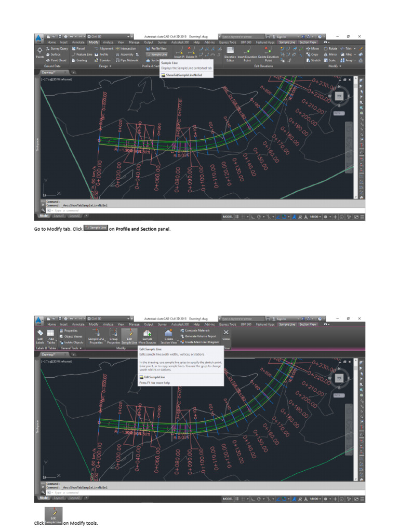Click Sample Line button in upper screenshot
The width and height of the screenshot is (399, 532).
pos(157,55)
